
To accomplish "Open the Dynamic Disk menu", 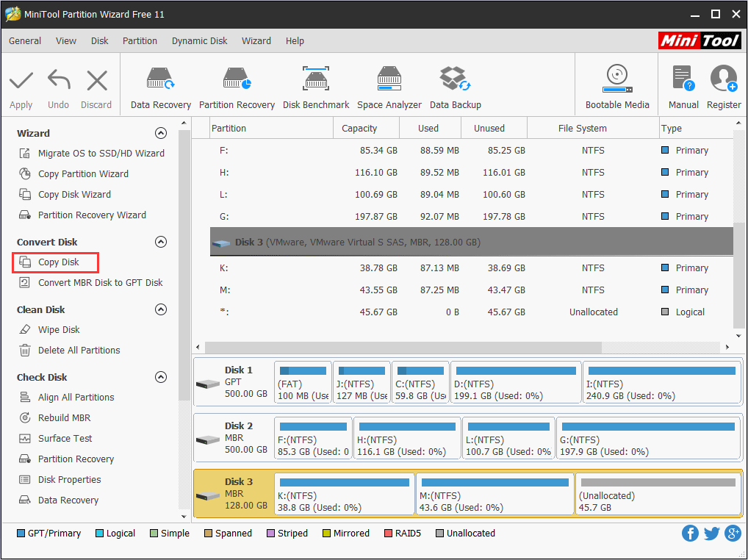I will (x=199, y=40).
